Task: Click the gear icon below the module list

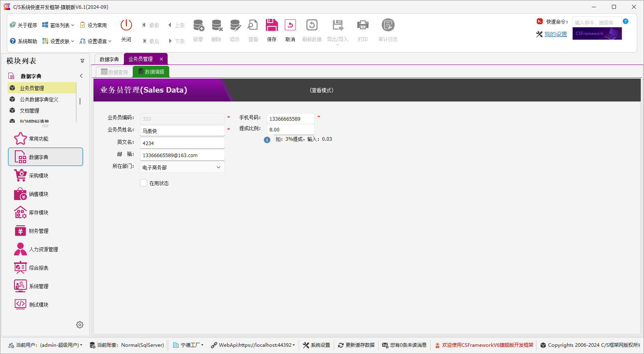Action: click(x=80, y=325)
